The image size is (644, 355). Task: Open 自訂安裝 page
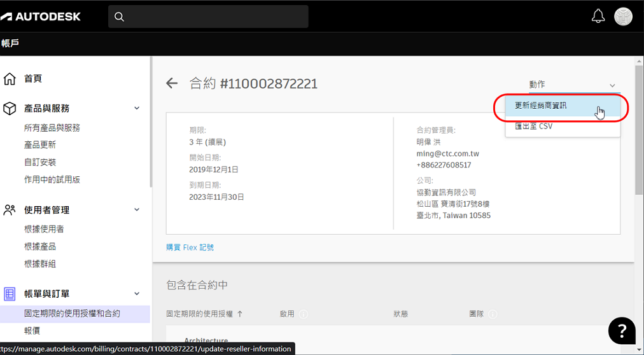(40, 162)
